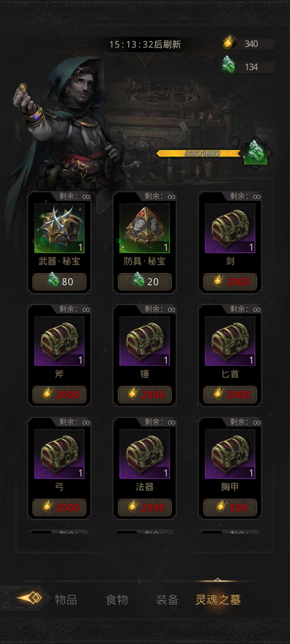
Task: Click the green crystal reward icon beside progress bar
Action: pos(255,153)
